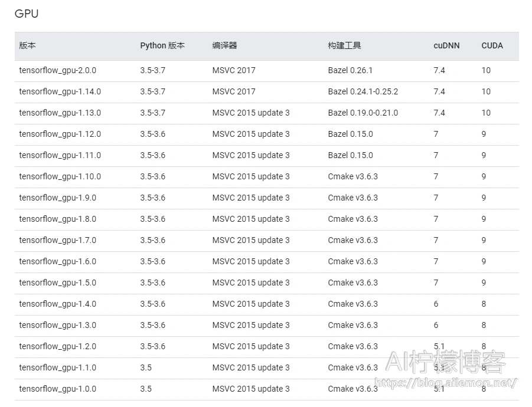Screen dimensions: 532x407
Task: Click CUDA 10 in the 1.14.0 row
Action: pyautogui.click(x=486, y=91)
